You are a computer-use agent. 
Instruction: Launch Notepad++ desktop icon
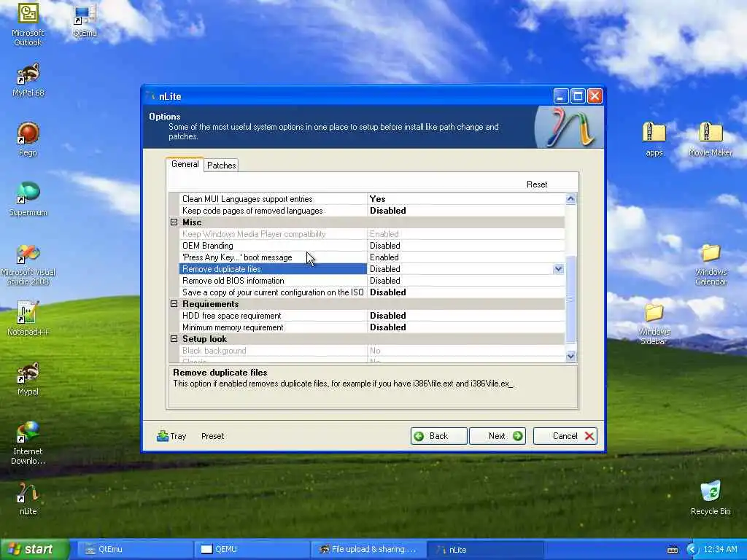28,319
